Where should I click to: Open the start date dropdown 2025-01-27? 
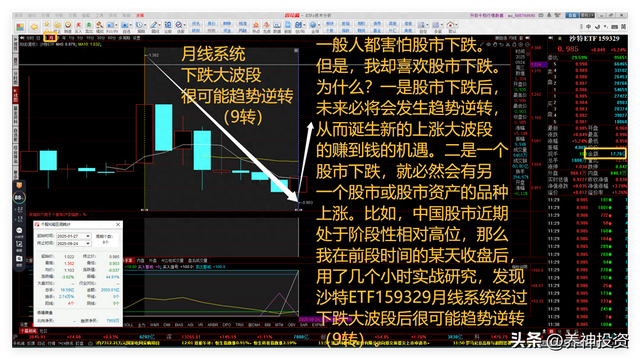pos(88,236)
